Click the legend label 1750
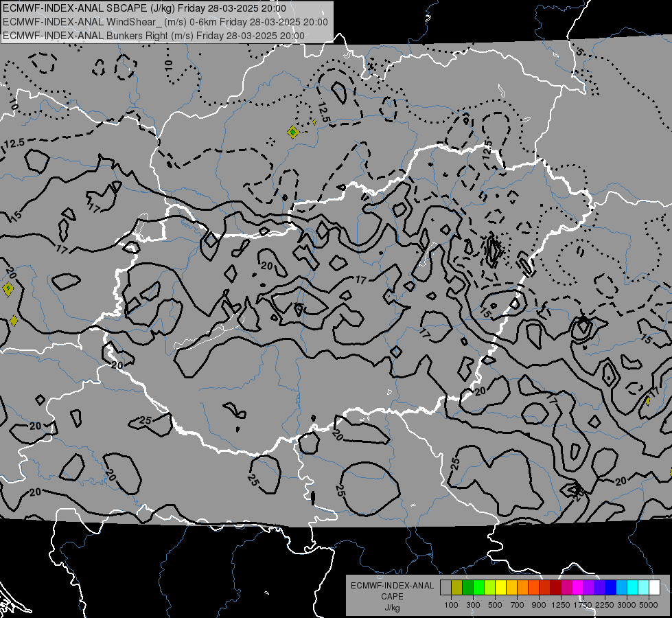This screenshot has width=672, height=618. pyautogui.click(x=583, y=605)
